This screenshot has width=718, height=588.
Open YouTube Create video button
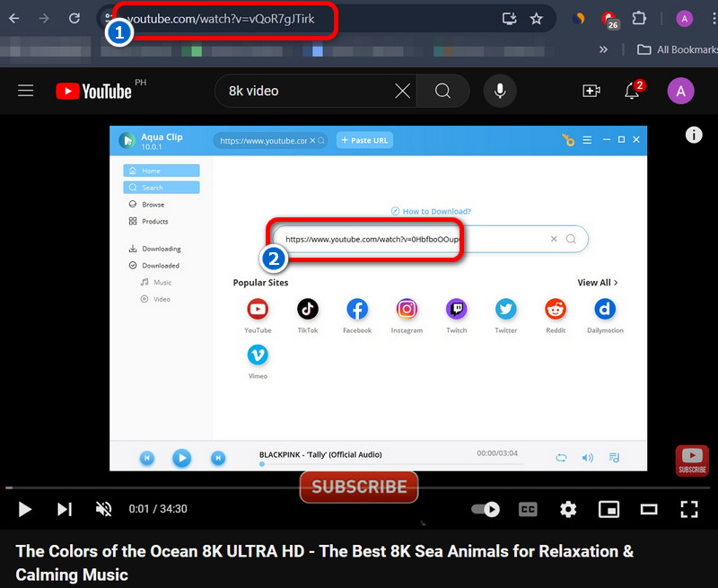[x=591, y=91]
